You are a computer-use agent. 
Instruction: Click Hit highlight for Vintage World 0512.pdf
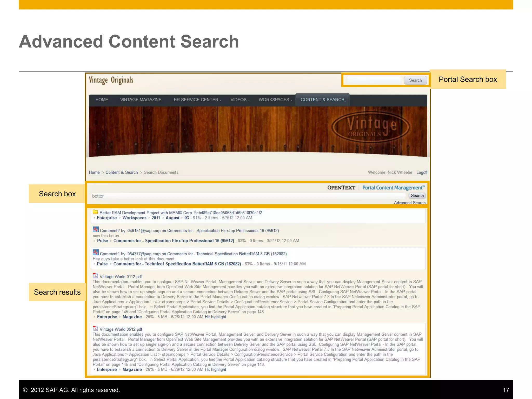click(215, 370)
